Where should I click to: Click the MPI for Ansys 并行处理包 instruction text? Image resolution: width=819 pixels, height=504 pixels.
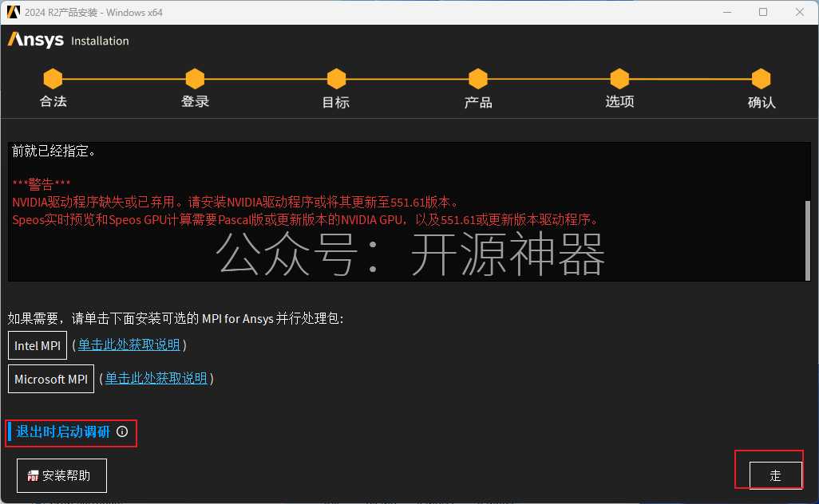click(x=176, y=318)
